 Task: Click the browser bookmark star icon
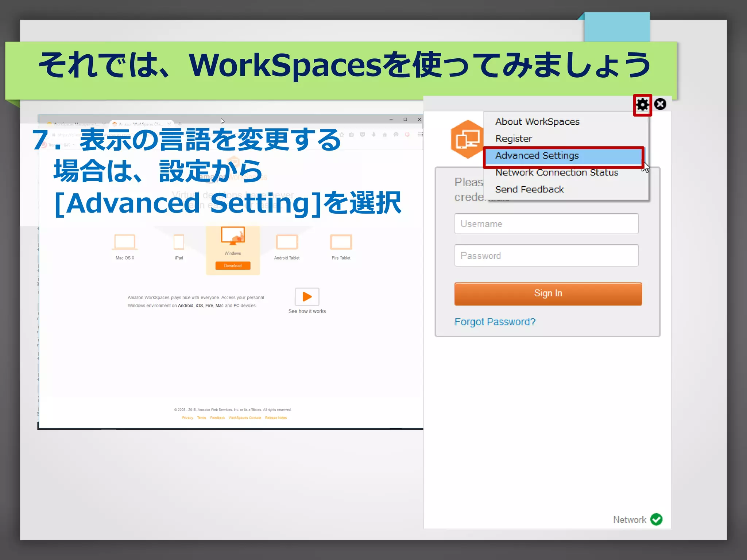(x=342, y=135)
